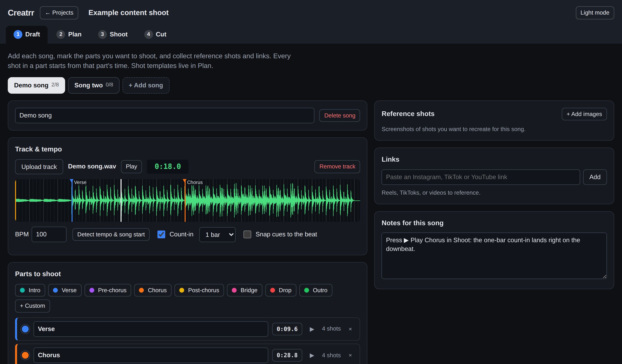The width and height of the screenshot is (622, 364).
Task: Open the count-in bar length dropdown
Action: (x=217, y=235)
